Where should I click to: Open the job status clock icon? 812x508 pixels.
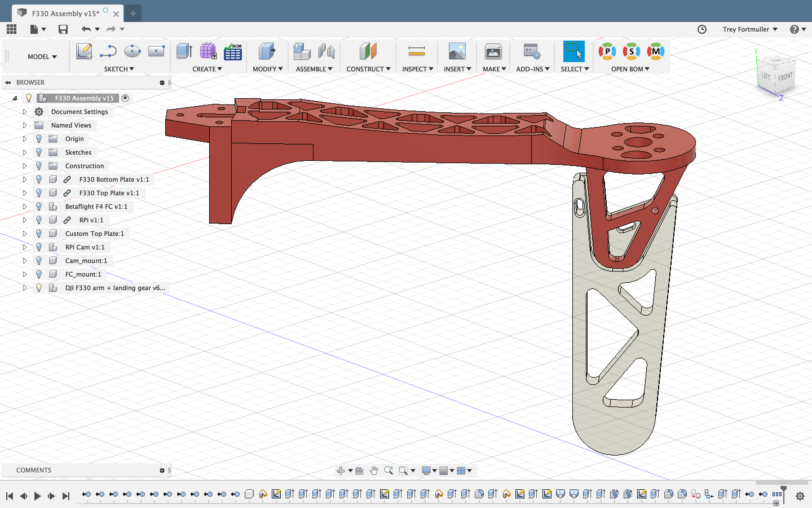702,29
